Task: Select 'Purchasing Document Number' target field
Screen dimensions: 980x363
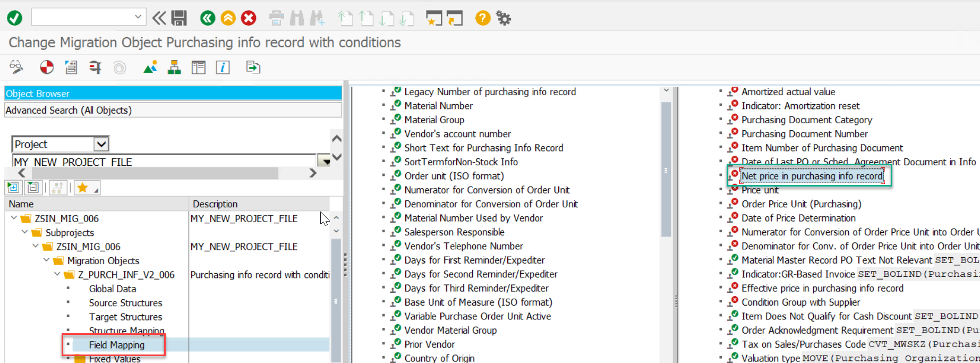Action: coord(805,134)
